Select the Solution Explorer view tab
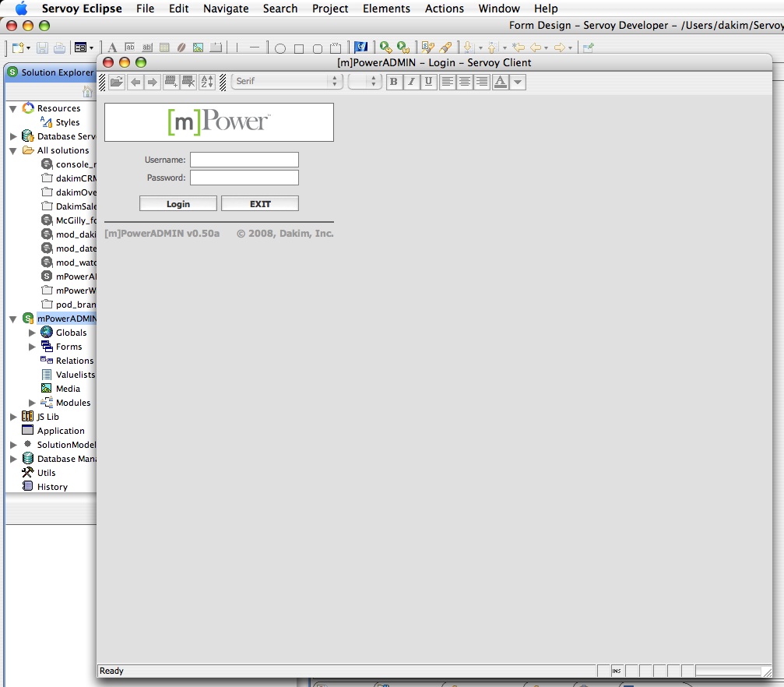Viewport: 784px width, 687px height. 51,72
